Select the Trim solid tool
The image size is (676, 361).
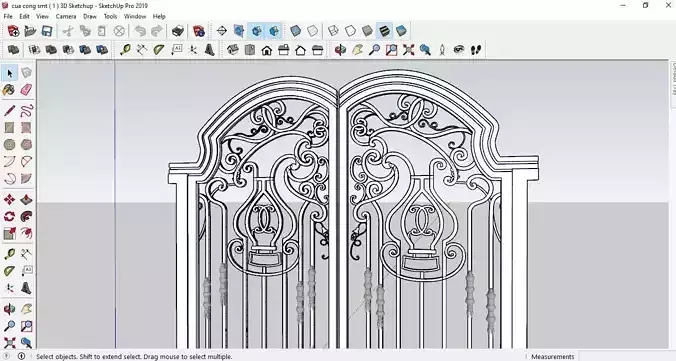(85, 50)
